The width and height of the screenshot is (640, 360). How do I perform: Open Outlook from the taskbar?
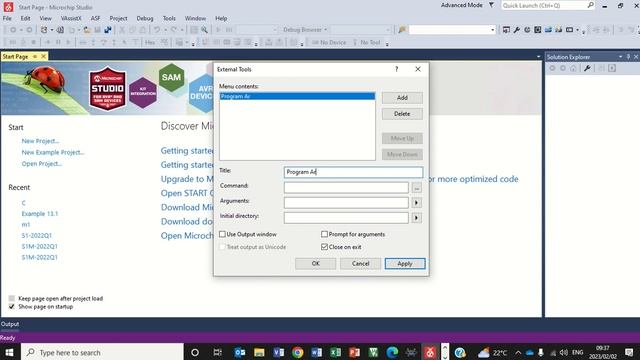point(240,352)
